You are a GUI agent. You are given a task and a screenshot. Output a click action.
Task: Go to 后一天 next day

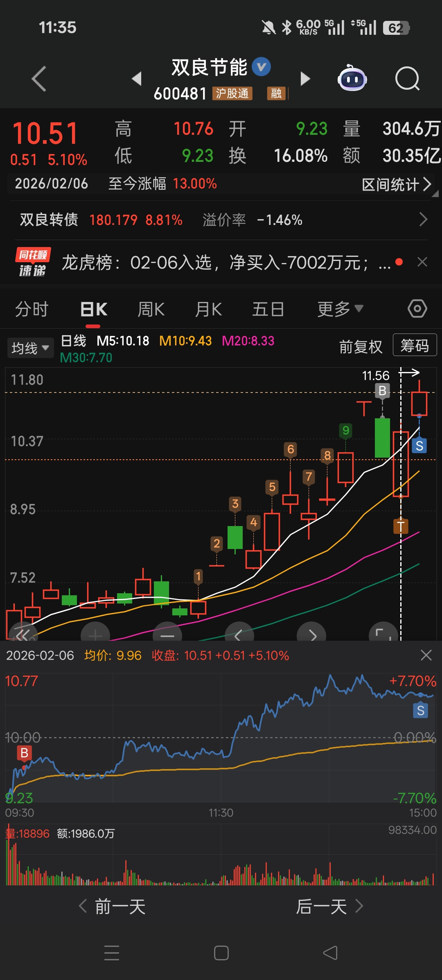329,906
